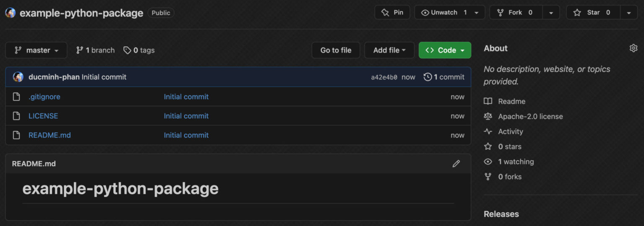
Task: Open the master branch dropdown
Action: (x=36, y=50)
